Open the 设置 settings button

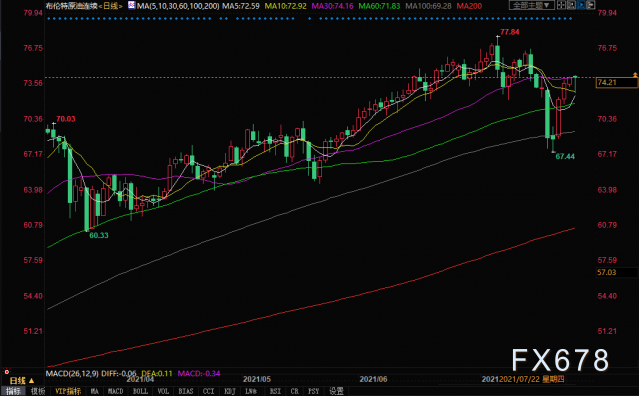tap(336, 391)
